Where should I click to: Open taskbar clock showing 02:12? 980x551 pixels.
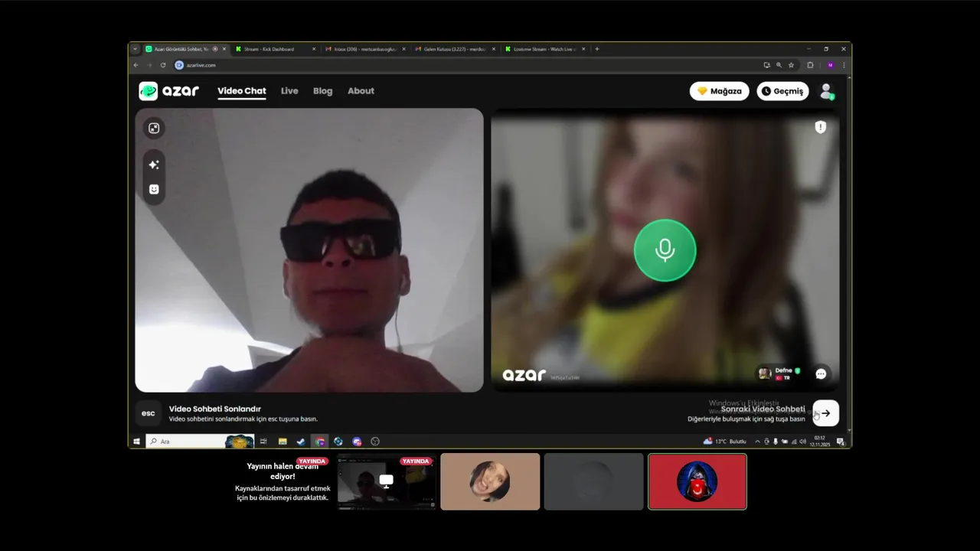point(821,442)
